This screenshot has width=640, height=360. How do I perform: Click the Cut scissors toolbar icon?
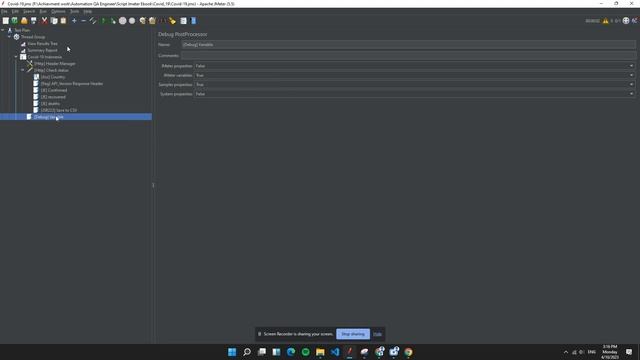(44, 21)
